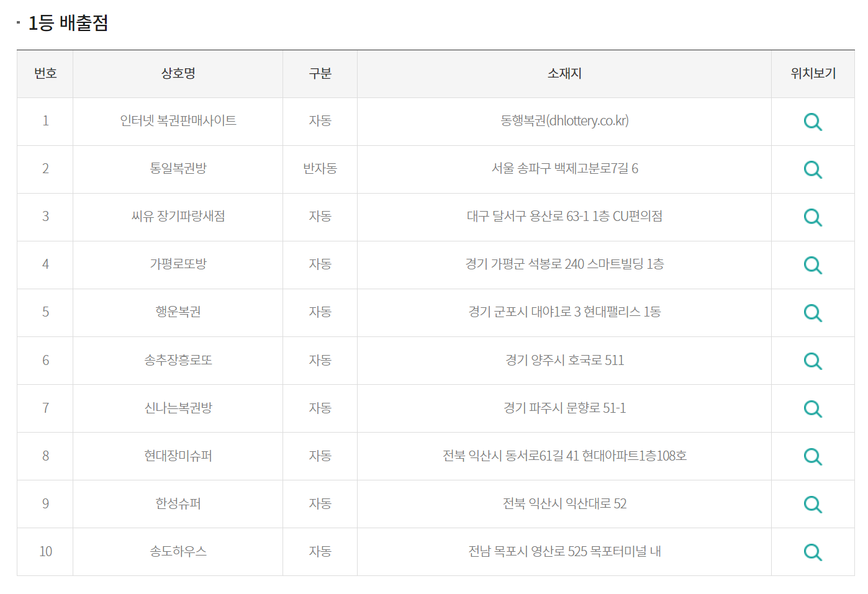Open location view for 송도하우스
Viewport: 868px width, 594px height.
[x=812, y=552]
